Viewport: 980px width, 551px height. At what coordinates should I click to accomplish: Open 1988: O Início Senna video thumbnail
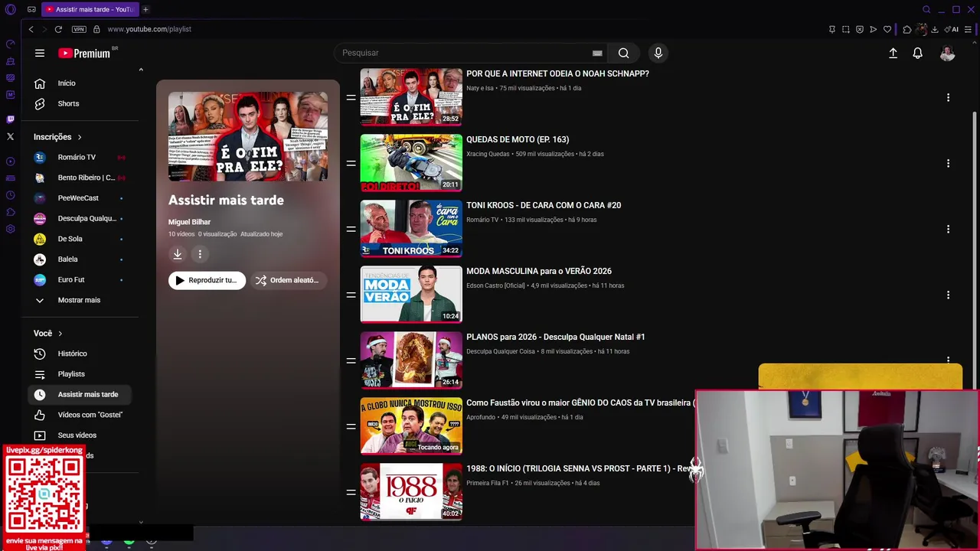(x=411, y=491)
